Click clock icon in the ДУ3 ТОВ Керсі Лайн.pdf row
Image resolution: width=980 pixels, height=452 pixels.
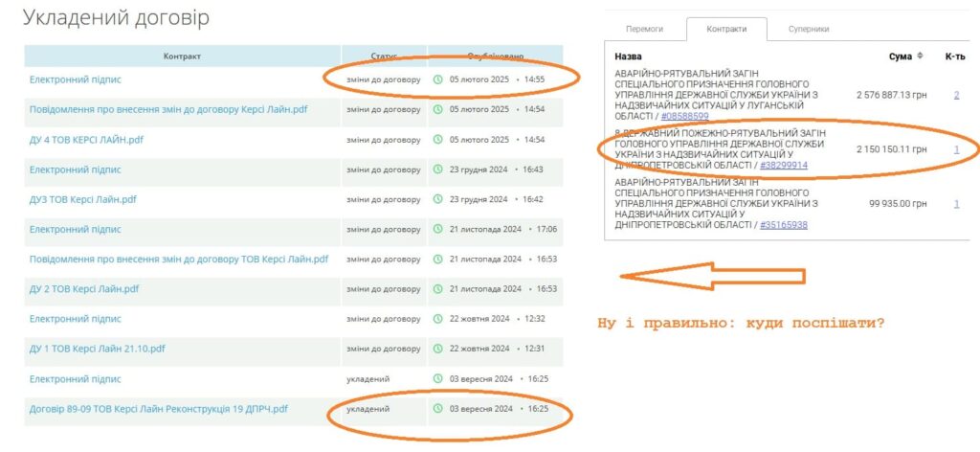(438, 199)
